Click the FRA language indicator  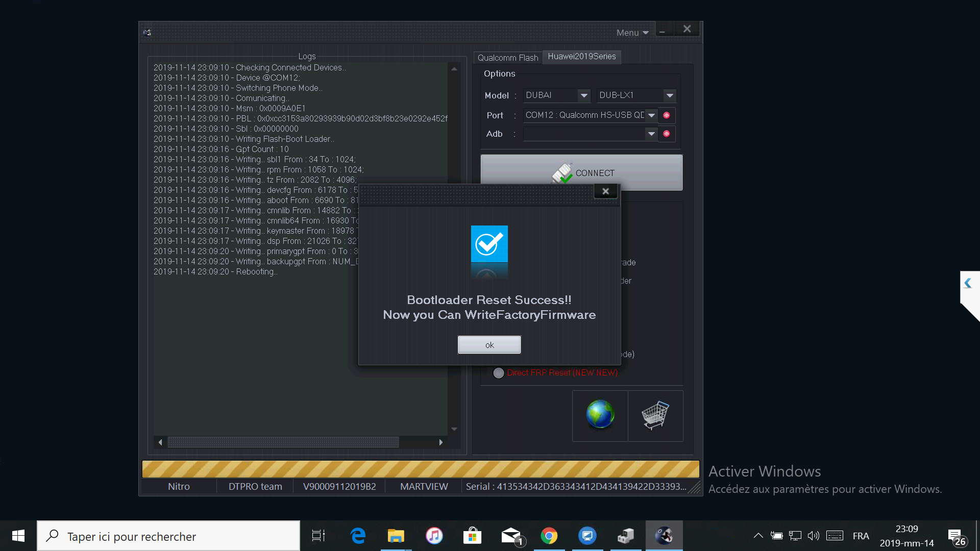pos(861,536)
